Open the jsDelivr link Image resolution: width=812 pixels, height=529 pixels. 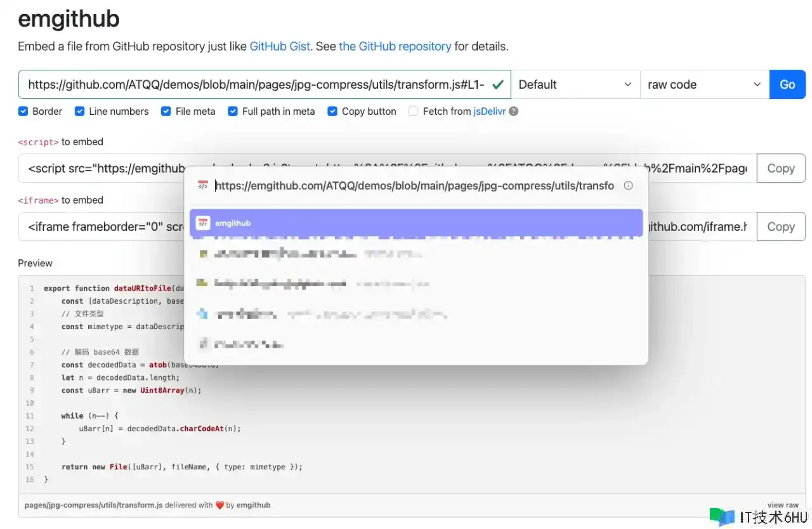490,111
